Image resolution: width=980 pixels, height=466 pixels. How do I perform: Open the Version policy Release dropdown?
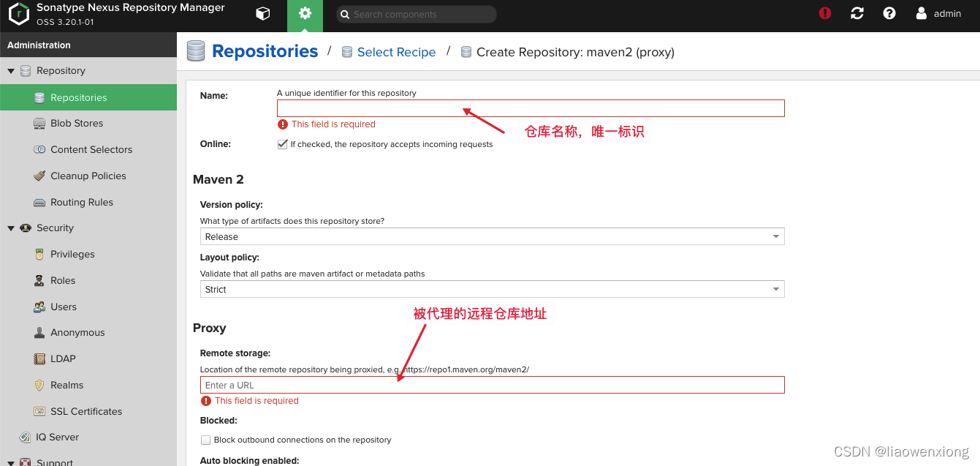[492, 237]
